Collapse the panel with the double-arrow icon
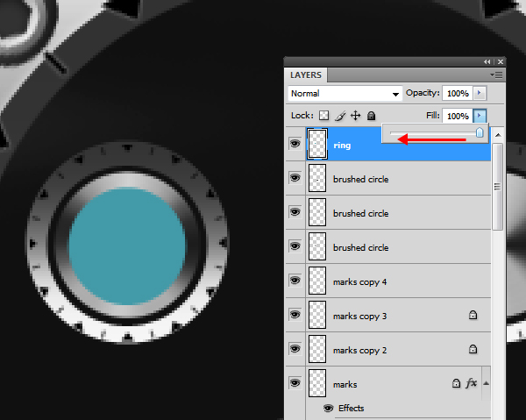Viewport: 526px width, 420px height. 487,61
